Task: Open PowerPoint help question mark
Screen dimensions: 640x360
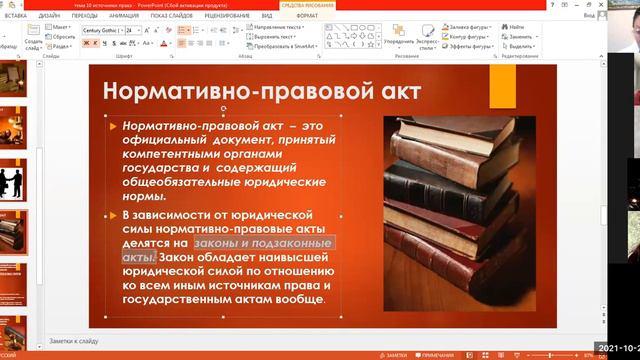Action: click(x=552, y=5)
